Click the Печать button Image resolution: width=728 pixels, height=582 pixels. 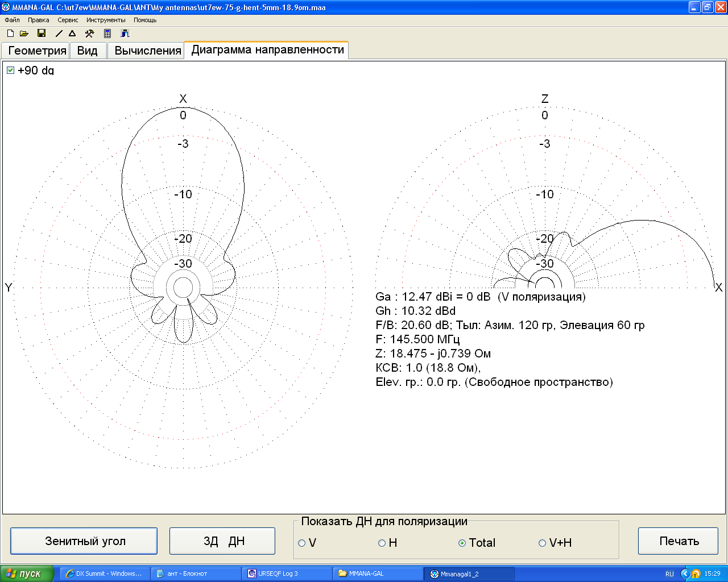(x=679, y=541)
